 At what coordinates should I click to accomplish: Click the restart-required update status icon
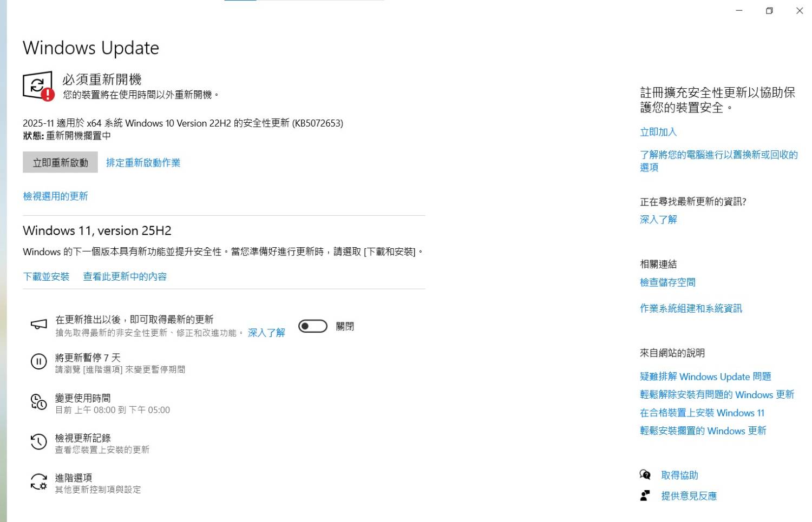(38, 86)
